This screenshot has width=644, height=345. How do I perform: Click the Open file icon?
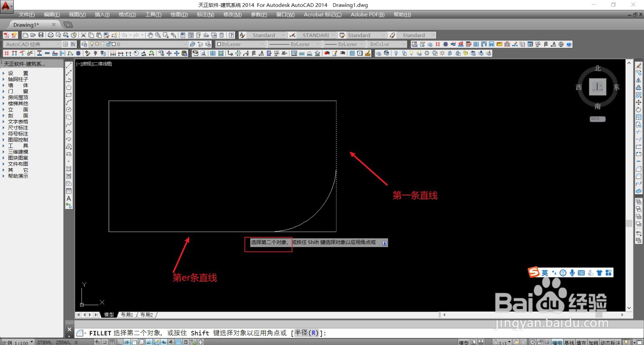[x=33, y=35]
